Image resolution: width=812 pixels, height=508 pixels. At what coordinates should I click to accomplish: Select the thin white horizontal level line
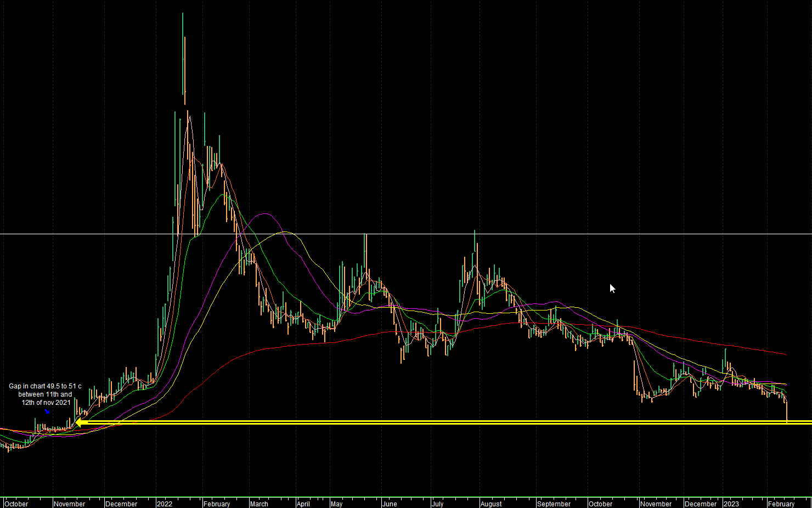[406, 234]
